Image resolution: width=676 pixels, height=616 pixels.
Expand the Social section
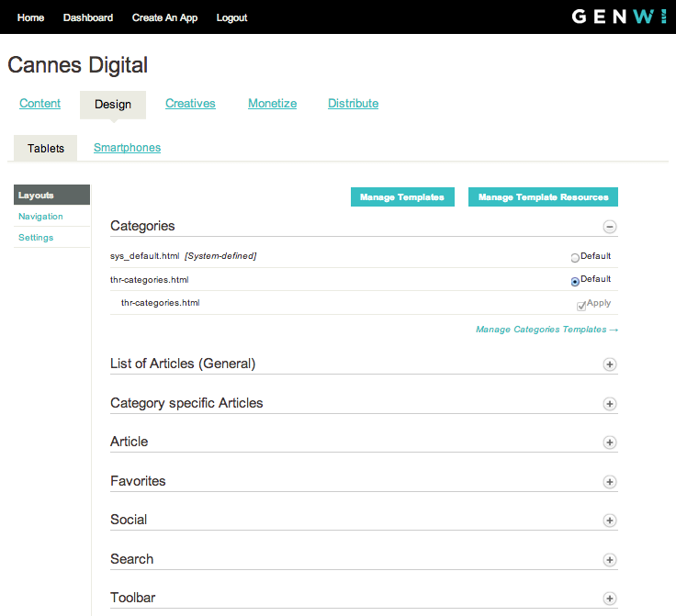(x=609, y=521)
